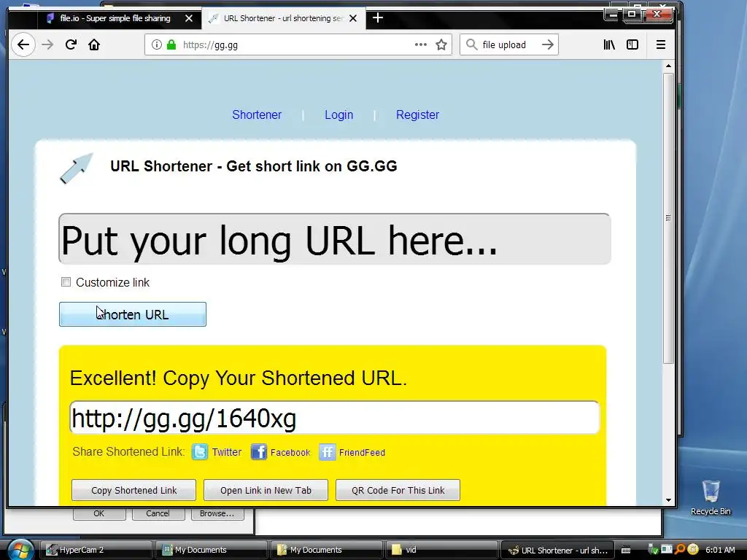Screen dimensions: 747x560
Task: Open the Library icon in toolbar
Action: 609,44
